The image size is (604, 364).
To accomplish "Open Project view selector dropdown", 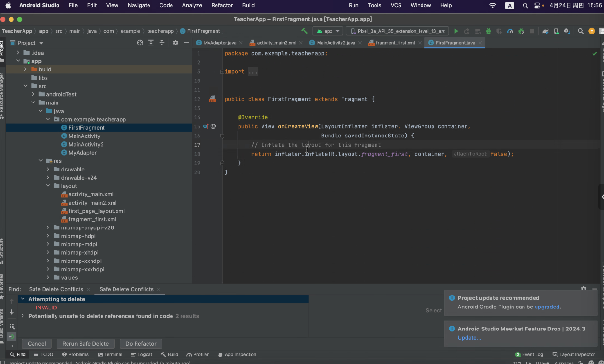I will [26, 43].
